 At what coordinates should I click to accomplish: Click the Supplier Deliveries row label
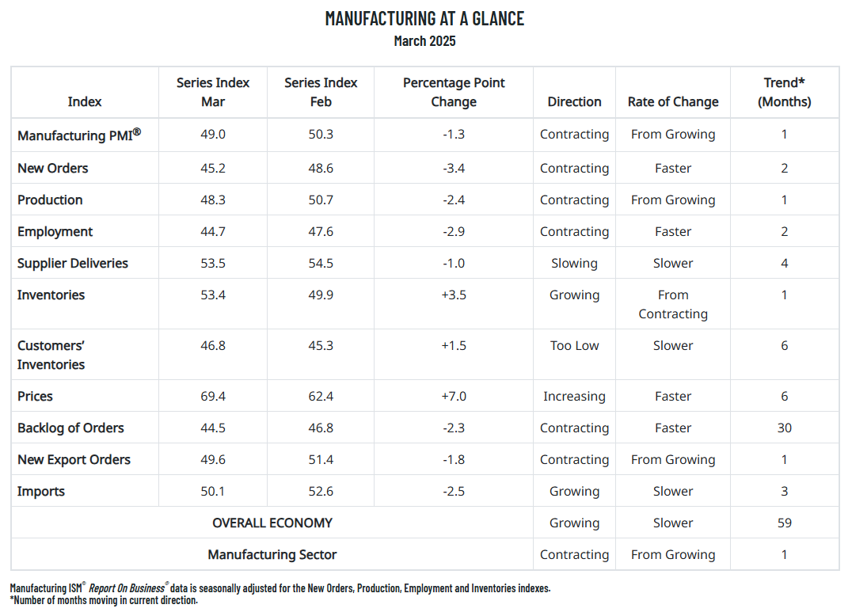point(73,264)
